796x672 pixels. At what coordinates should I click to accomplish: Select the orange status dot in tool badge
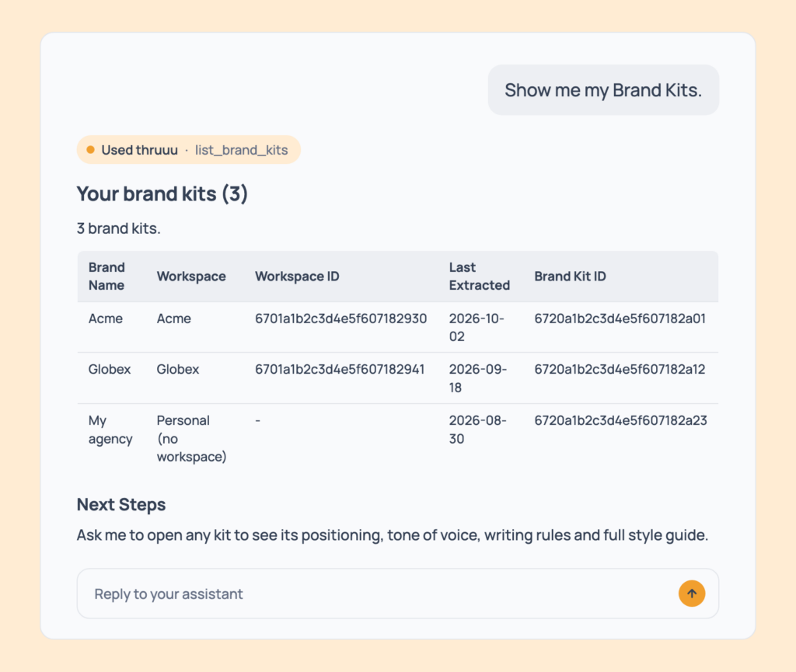tap(90, 150)
